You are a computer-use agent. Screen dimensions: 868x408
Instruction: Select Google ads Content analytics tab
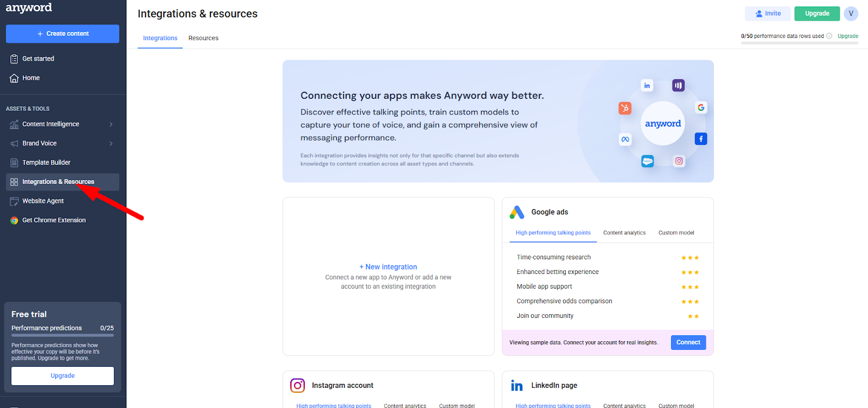click(624, 233)
